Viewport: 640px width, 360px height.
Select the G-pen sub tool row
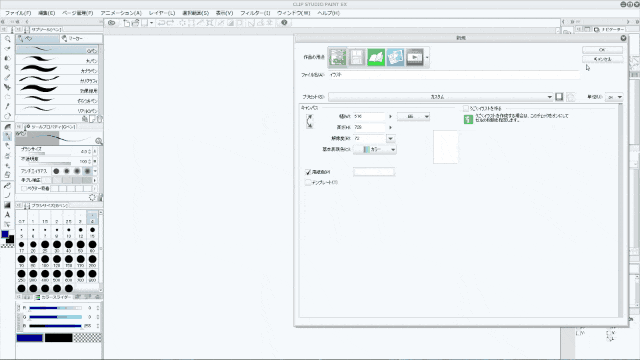57,50
